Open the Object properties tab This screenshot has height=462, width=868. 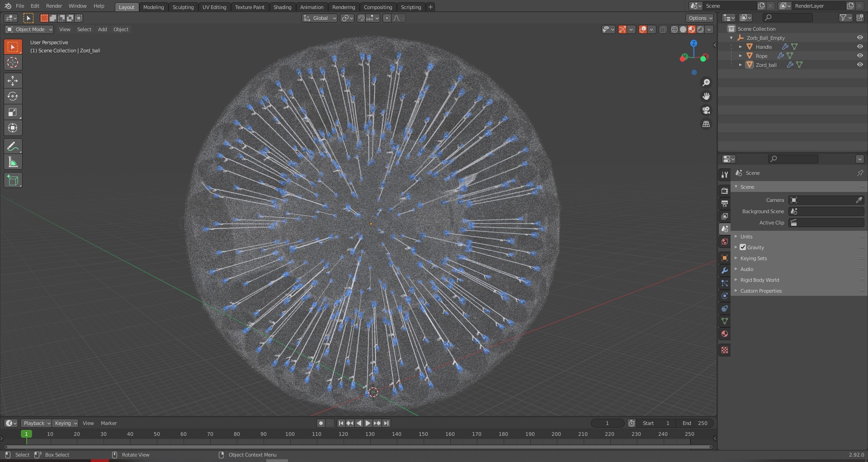(725, 258)
